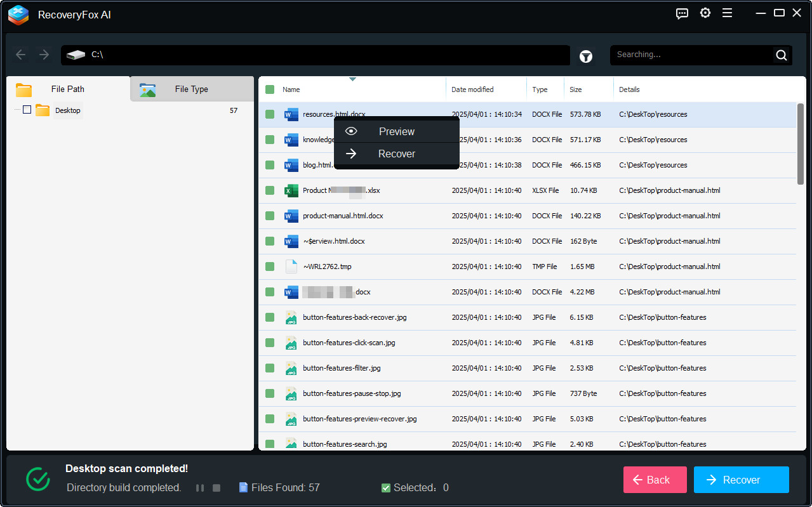
Task: Click the JPG icon for button-features-filter.jpg
Action: click(x=291, y=368)
